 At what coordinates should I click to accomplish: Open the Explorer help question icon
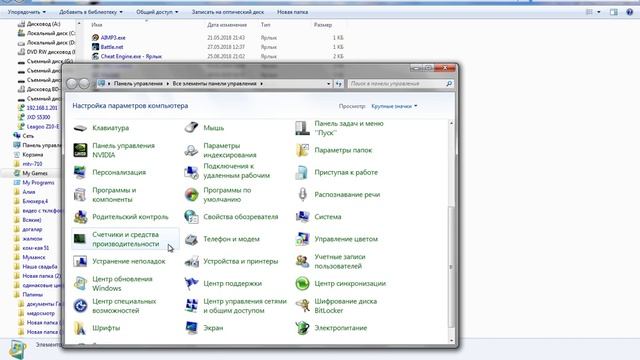[x=629, y=12]
